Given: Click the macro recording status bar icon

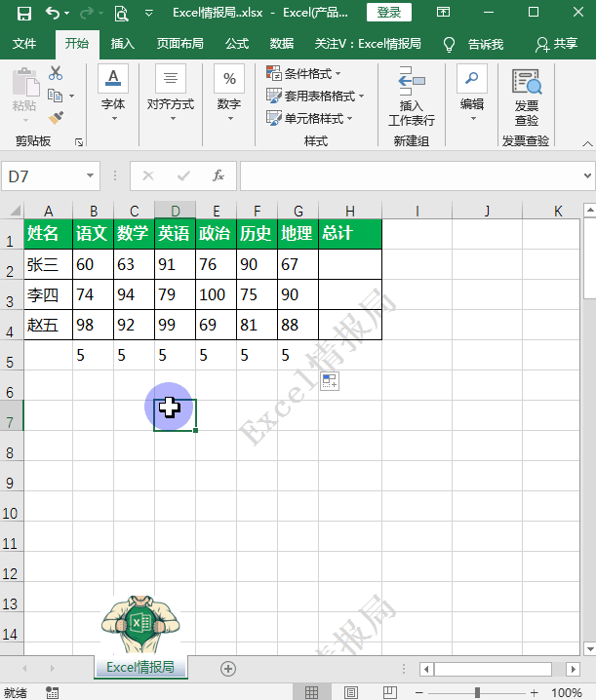Looking at the screenshot, I should click(52, 692).
